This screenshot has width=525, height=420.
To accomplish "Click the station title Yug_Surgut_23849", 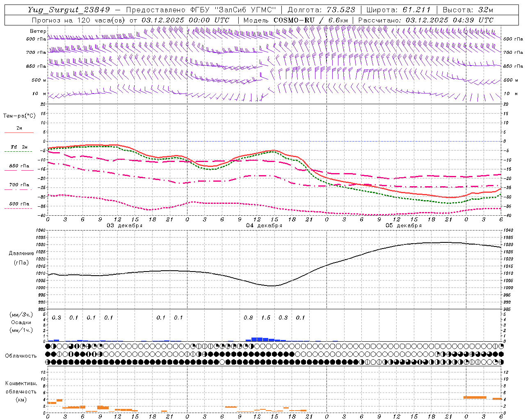I will point(69,10).
